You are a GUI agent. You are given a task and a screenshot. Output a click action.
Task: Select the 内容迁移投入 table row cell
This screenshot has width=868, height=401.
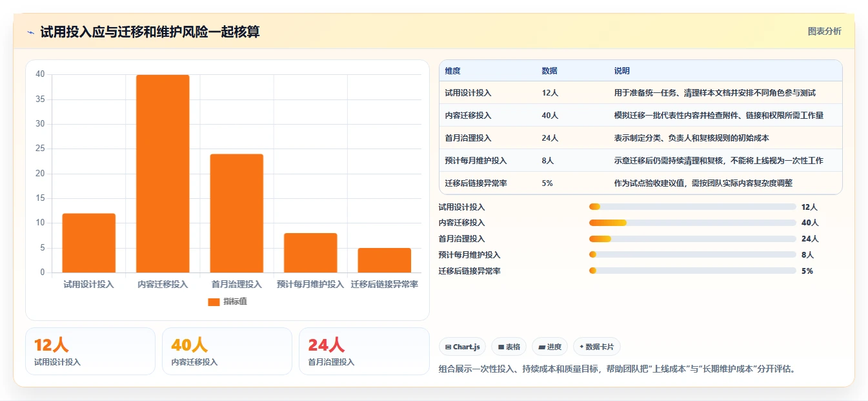468,116
